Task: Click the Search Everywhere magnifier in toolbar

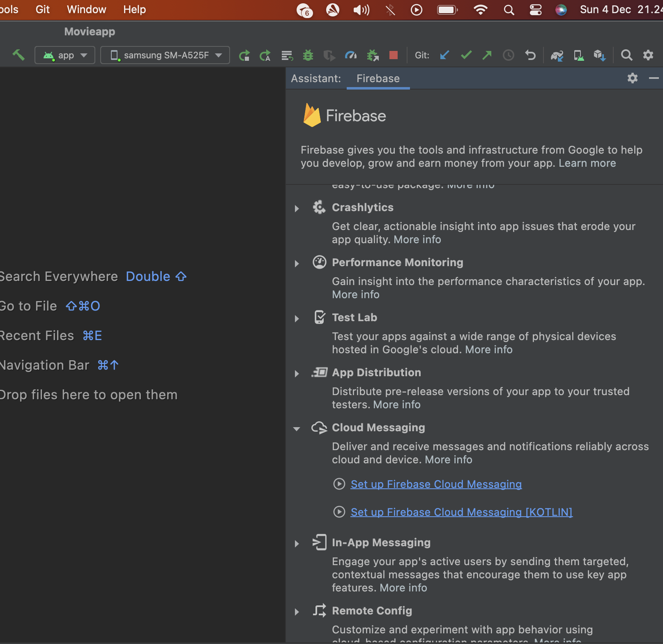Action: (626, 55)
